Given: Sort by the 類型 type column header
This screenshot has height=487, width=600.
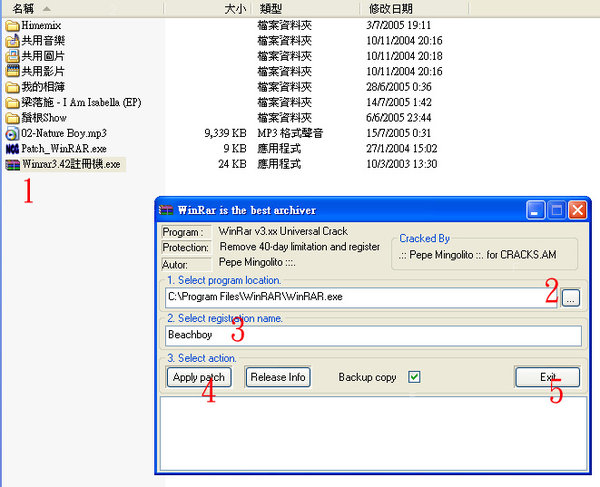Looking at the screenshot, I should click(305, 8).
